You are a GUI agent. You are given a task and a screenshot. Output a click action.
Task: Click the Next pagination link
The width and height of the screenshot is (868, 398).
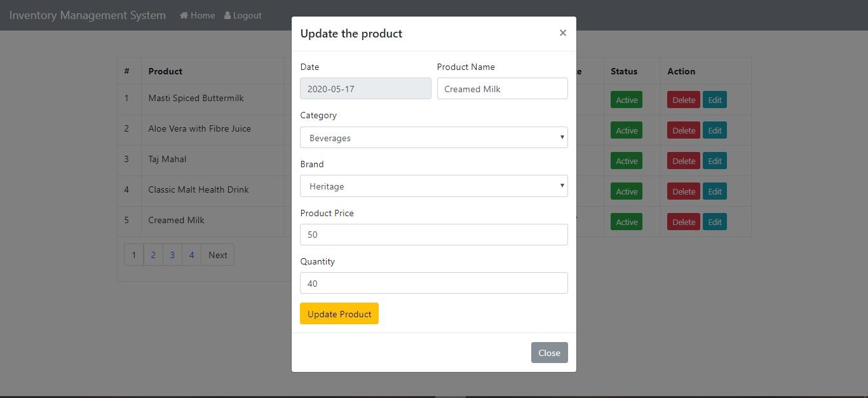click(218, 255)
